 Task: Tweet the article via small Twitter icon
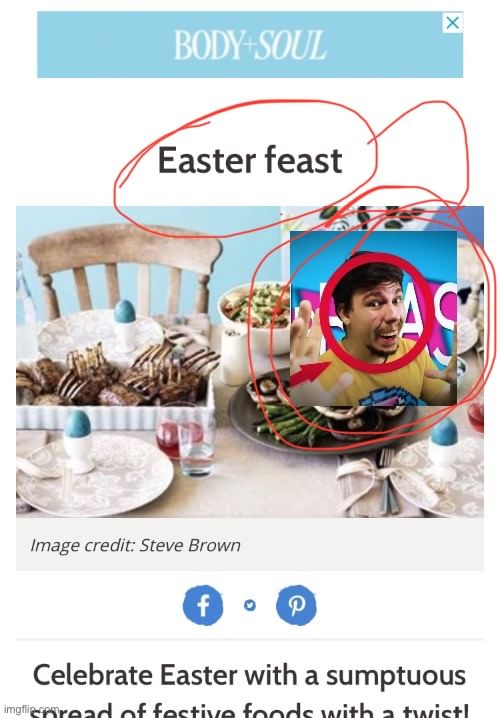[x=250, y=605]
